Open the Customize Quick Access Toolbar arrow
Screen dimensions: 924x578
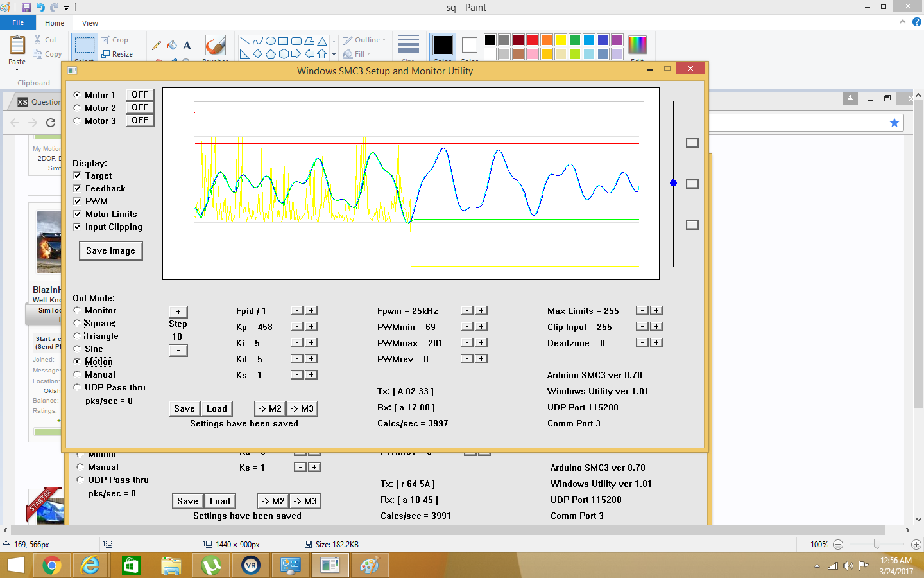pos(66,8)
